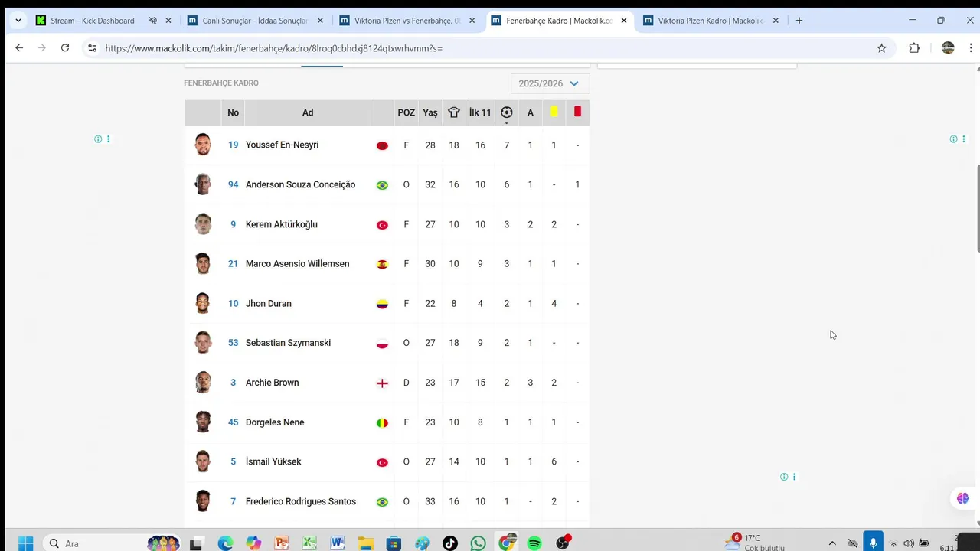Open the colorful floating assistant icon at right

tap(963, 498)
